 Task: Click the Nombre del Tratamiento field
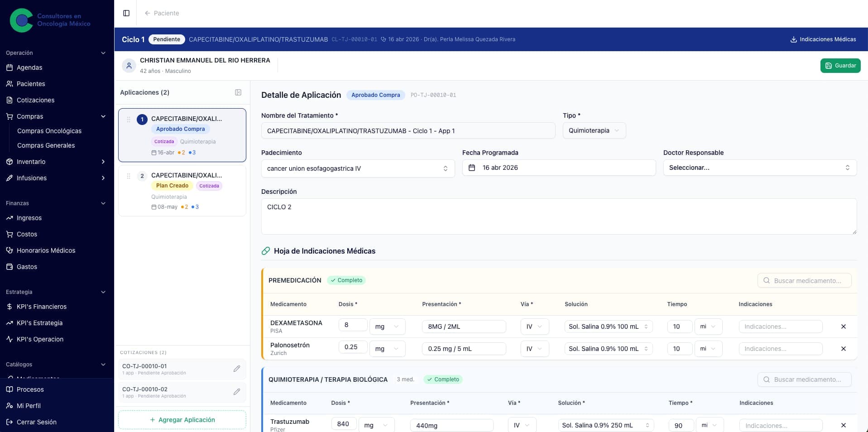click(408, 130)
